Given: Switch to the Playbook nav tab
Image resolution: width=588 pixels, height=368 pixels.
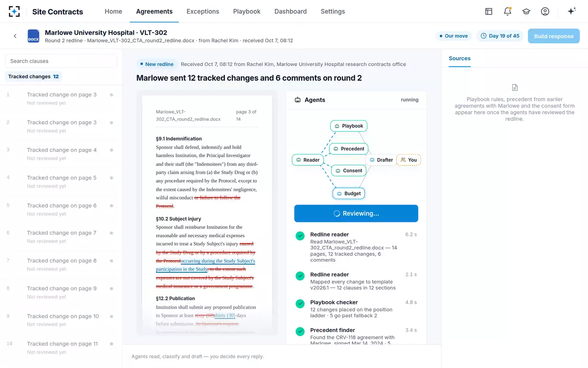Looking at the screenshot, I should (247, 11).
